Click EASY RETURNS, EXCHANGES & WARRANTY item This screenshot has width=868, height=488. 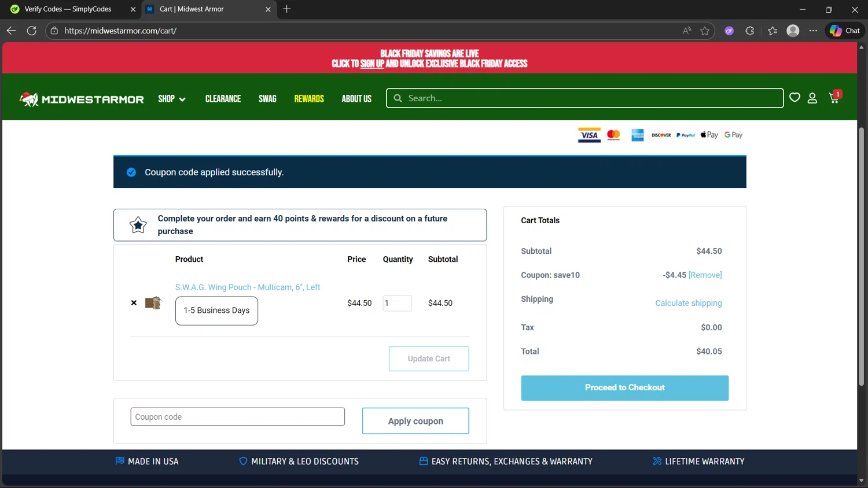[506, 461]
